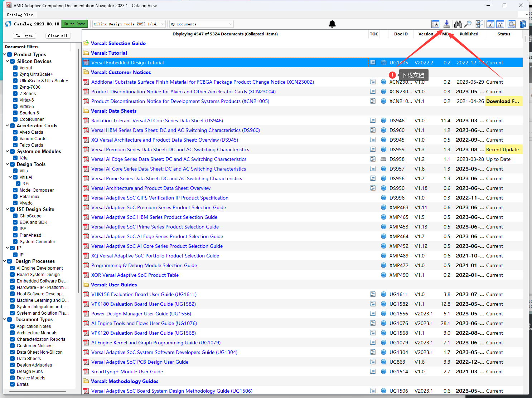This screenshot has height=398, width=532.
Task: Sort by the Doc ID column header
Action: 401,34
